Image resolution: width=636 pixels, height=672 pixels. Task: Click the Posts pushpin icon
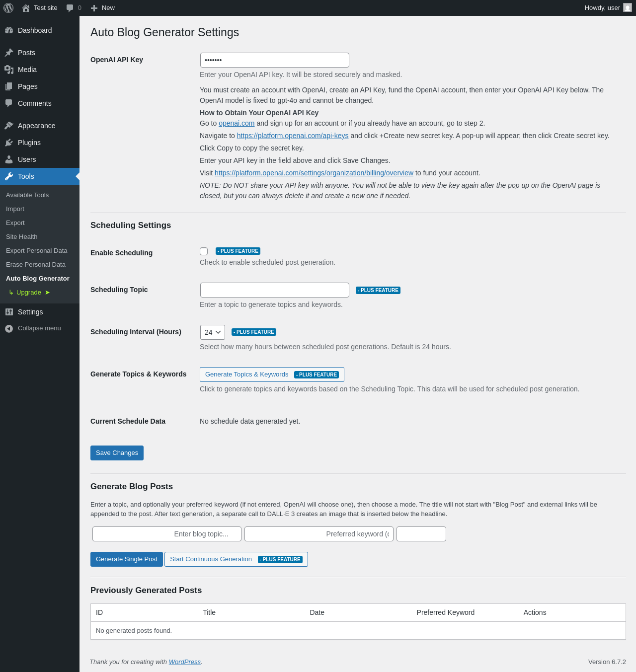coord(9,53)
